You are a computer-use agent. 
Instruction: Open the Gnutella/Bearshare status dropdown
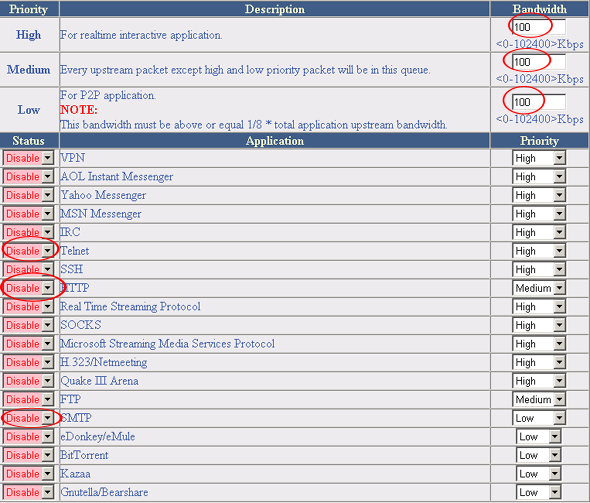pyautogui.click(x=28, y=492)
